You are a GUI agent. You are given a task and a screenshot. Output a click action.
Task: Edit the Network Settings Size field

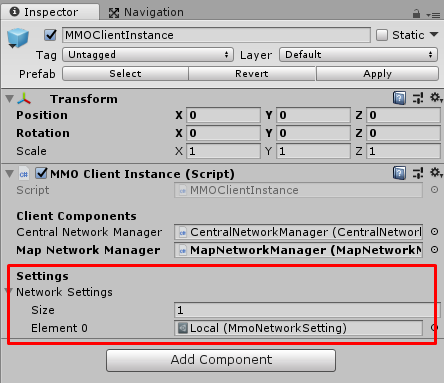[307, 310]
